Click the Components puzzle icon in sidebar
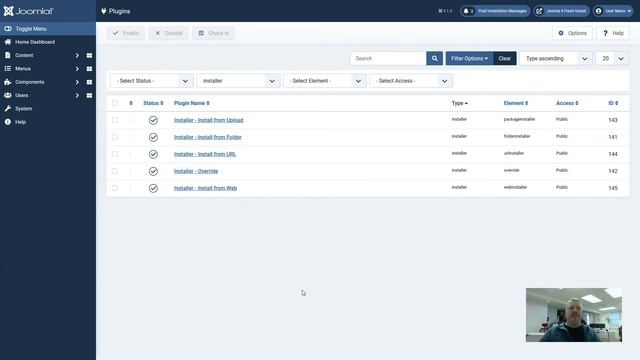The width and height of the screenshot is (640, 360). tap(7, 82)
